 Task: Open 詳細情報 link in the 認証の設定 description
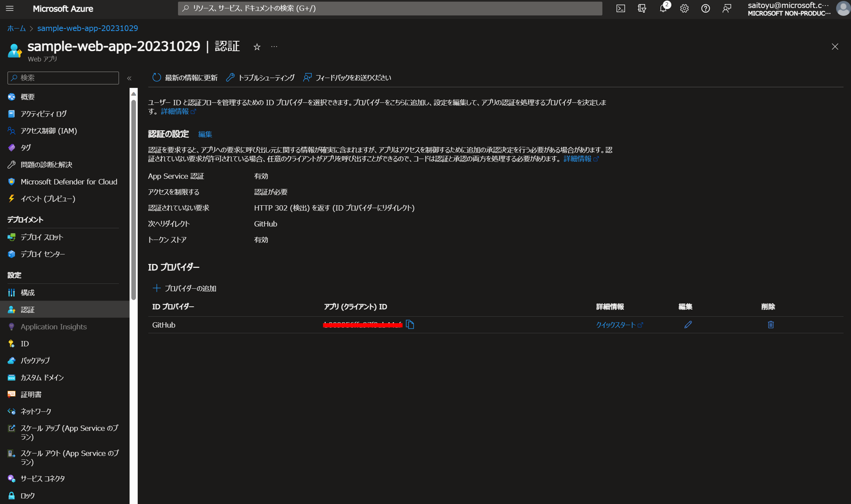[581, 159]
